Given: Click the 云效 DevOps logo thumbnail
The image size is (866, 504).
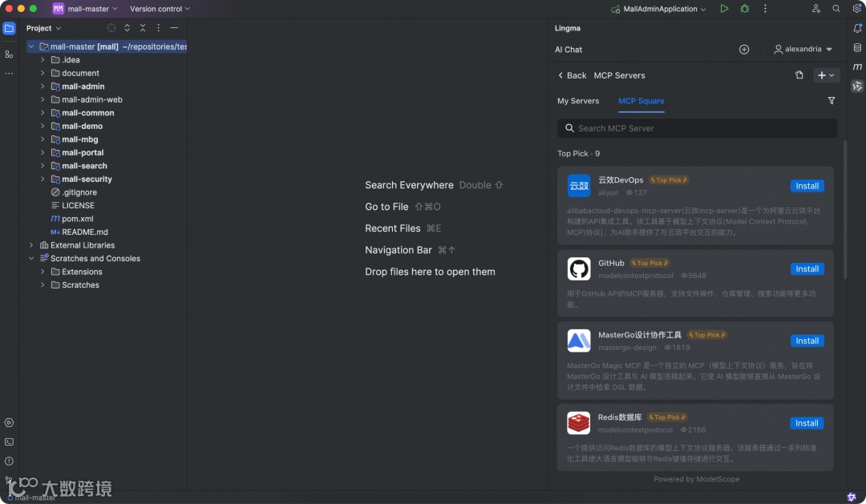Looking at the screenshot, I should [579, 186].
